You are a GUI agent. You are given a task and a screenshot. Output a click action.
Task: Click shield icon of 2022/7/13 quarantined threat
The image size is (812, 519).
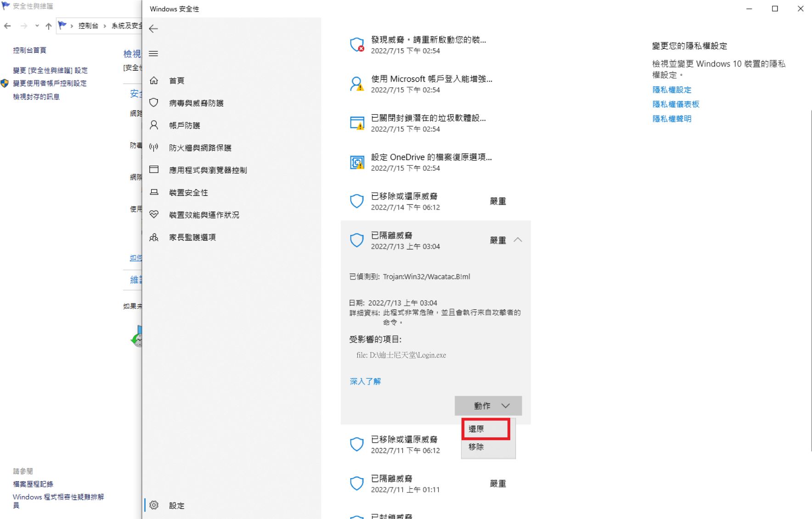(x=357, y=240)
